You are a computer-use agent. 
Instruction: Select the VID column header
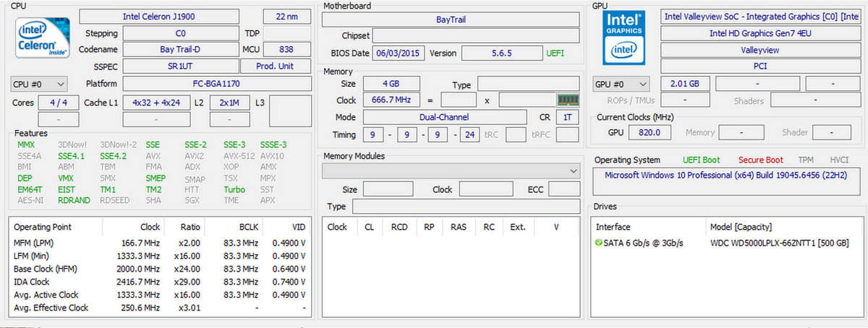pos(298,227)
